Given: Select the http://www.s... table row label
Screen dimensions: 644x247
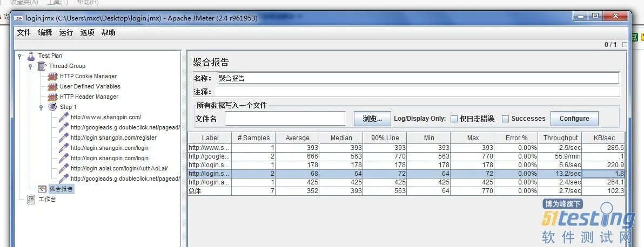Looking at the screenshot, I should click(x=210, y=148).
